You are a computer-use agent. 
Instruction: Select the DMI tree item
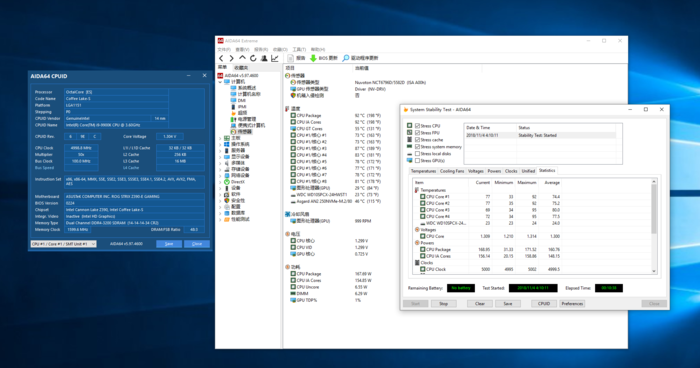[x=242, y=100]
